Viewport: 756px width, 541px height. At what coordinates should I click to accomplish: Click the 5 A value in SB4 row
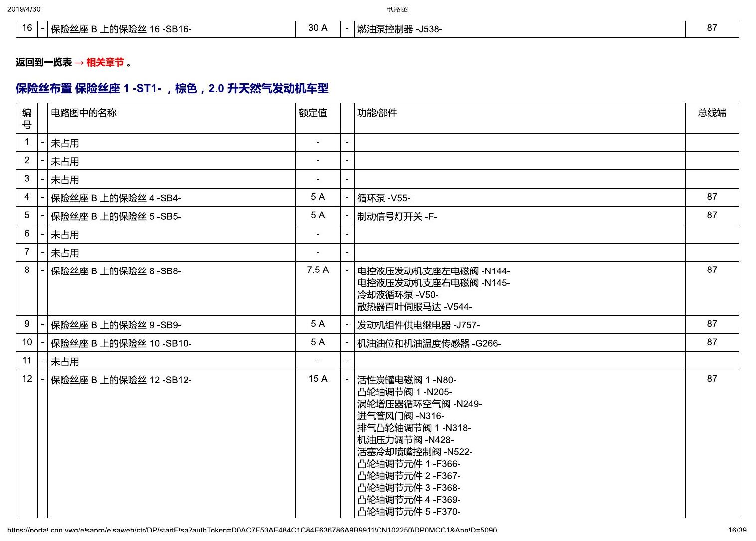318,197
